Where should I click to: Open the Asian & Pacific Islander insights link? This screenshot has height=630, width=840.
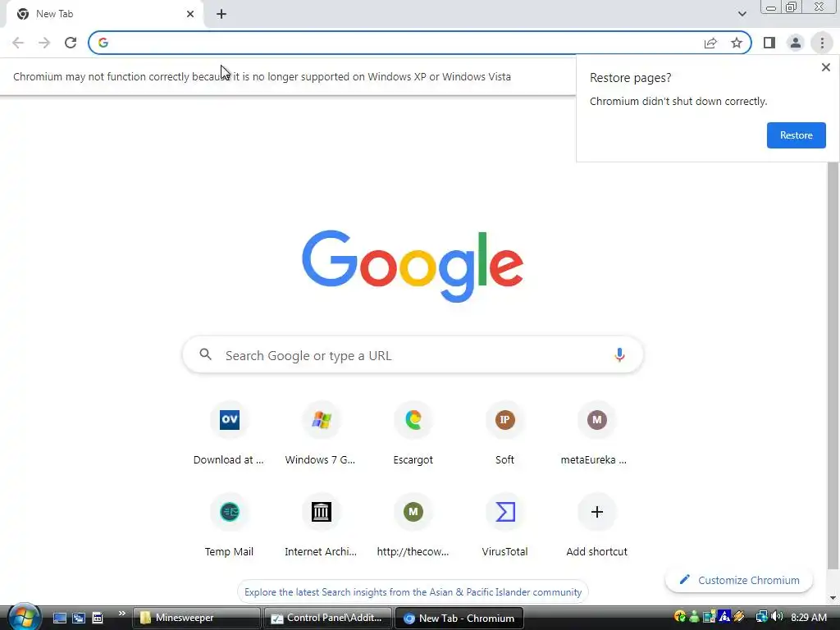coord(413,592)
